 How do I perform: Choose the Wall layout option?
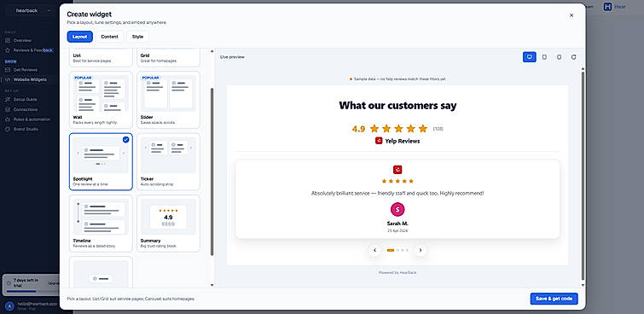tap(101, 100)
